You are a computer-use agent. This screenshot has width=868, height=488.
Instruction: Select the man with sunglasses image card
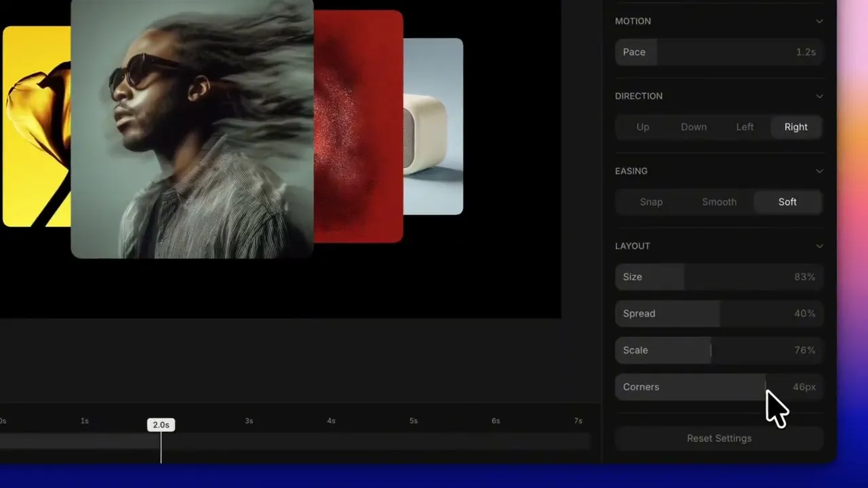coord(192,129)
